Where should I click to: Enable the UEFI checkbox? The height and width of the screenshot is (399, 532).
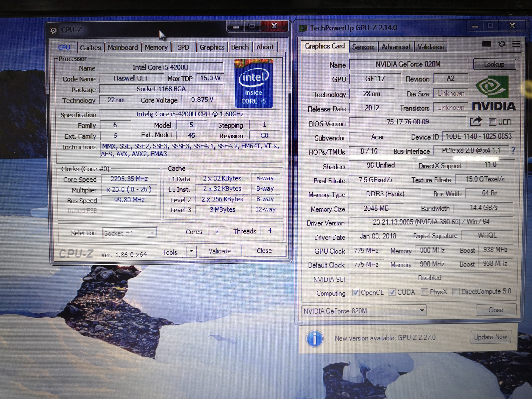pos(493,122)
